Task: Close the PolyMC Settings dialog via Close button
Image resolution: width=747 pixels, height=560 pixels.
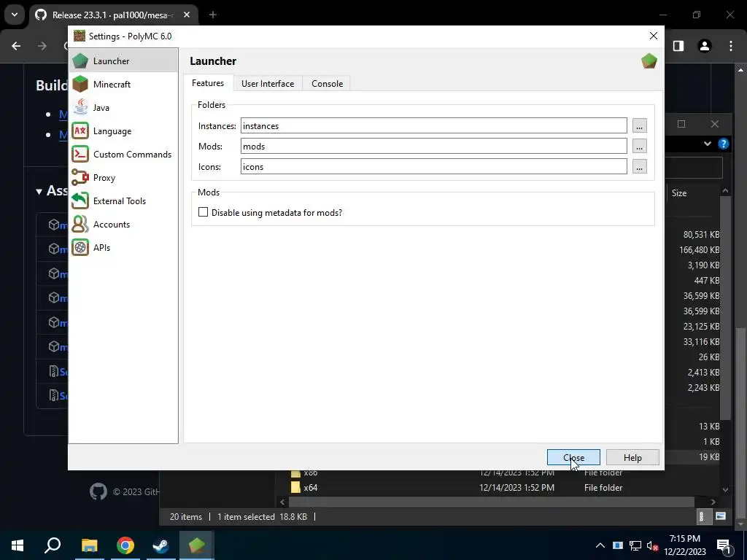Action: [x=573, y=457]
